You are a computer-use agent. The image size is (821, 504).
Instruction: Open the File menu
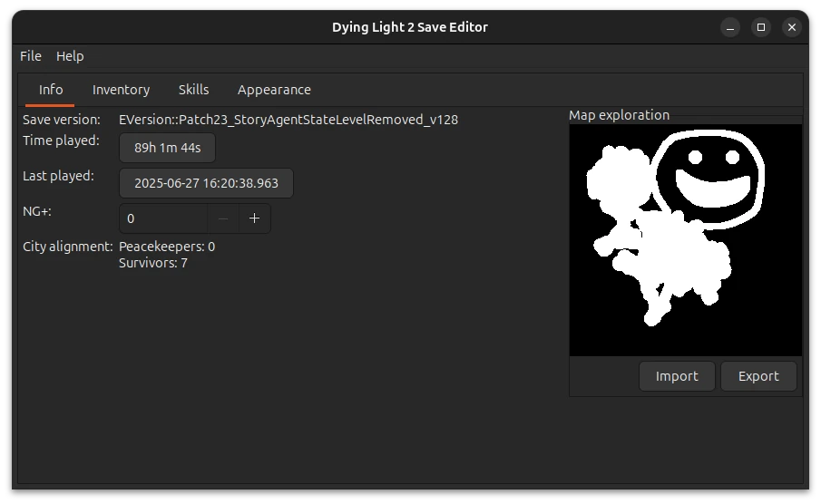pyautogui.click(x=31, y=56)
